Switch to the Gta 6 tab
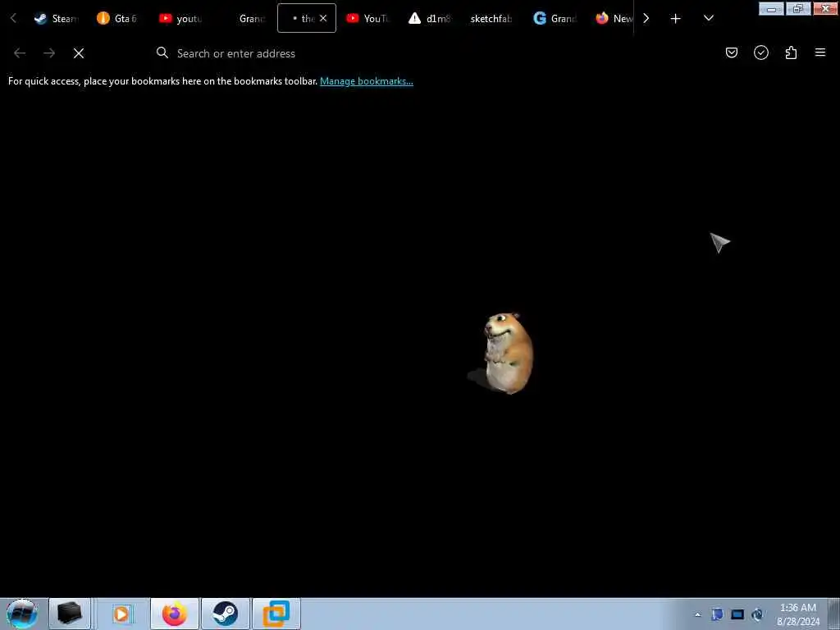The image size is (840, 630). pos(116,18)
